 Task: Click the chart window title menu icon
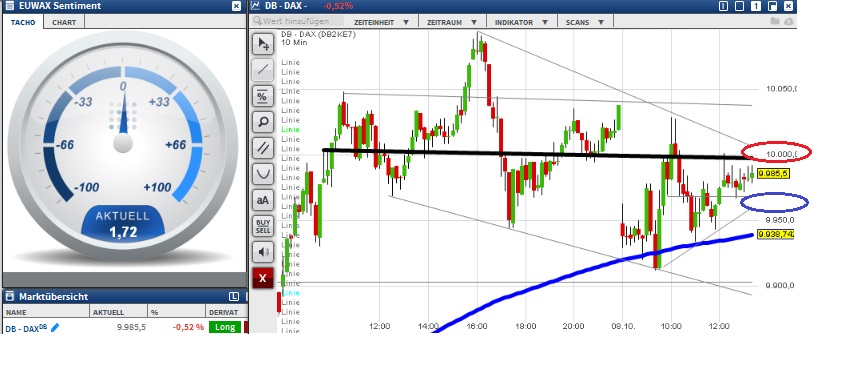[x=255, y=6]
